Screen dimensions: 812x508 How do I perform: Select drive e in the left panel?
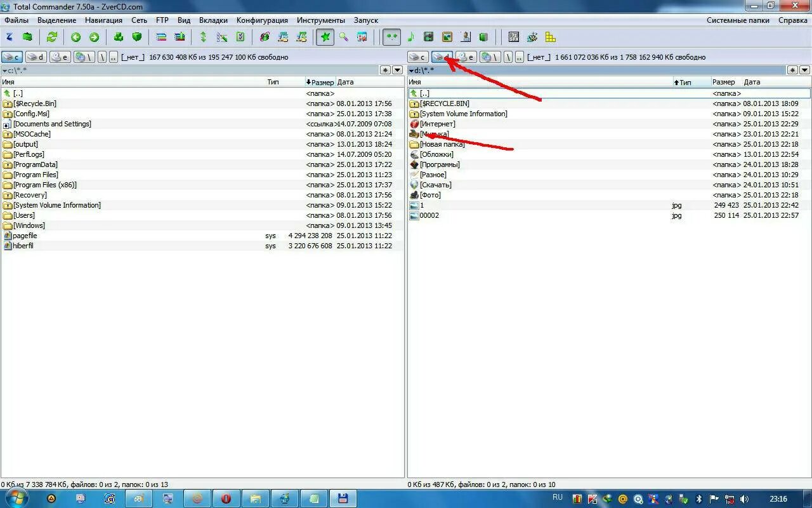pyautogui.click(x=60, y=57)
